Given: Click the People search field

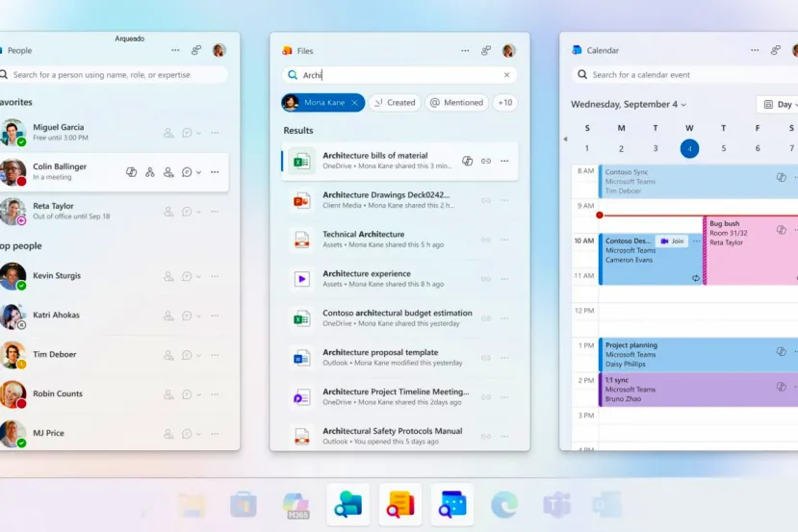Looking at the screenshot, I should coord(113,75).
